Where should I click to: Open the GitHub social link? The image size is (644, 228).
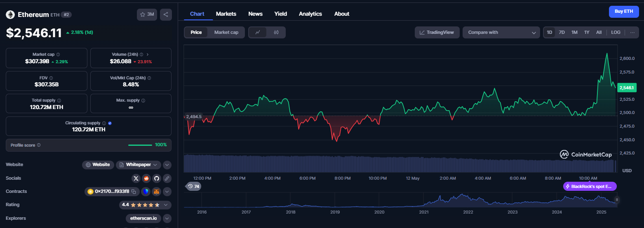pyautogui.click(x=156, y=178)
